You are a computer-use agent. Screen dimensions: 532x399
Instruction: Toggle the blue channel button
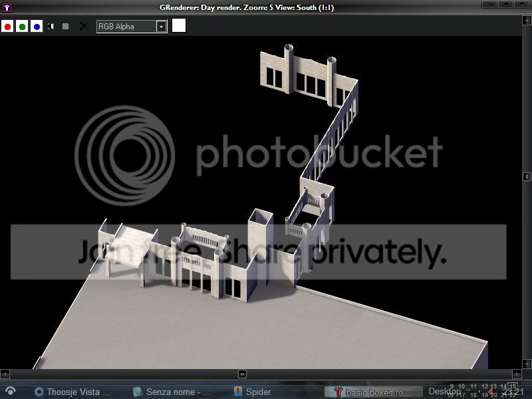[37, 26]
